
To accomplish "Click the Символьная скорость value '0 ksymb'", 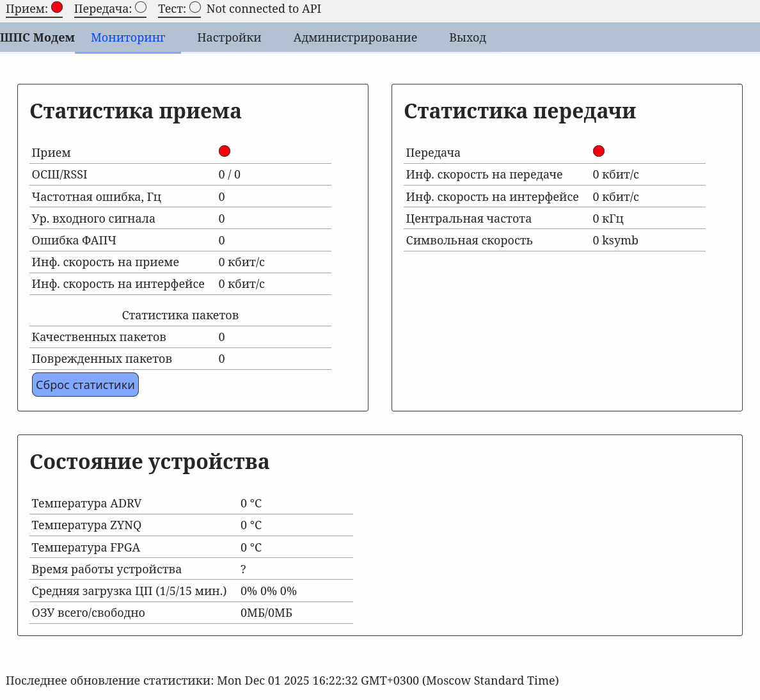I will 615,241.
